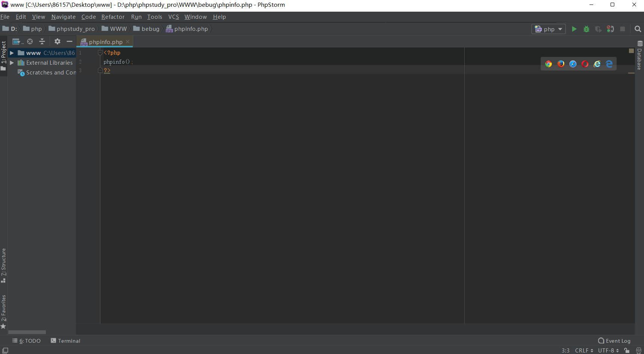Open the Navigate menu
This screenshot has height=354, width=644.
click(63, 17)
